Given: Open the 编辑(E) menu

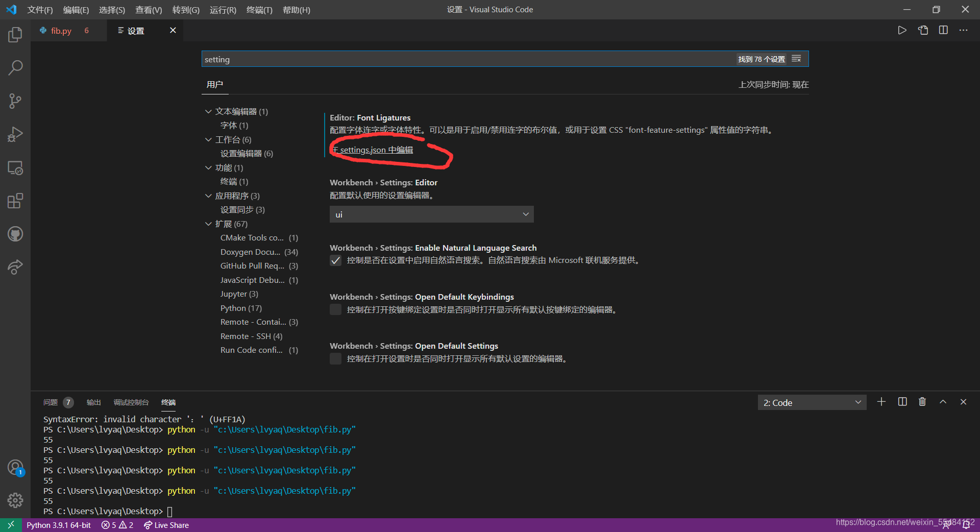Looking at the screenshot, I should point(76,10).
